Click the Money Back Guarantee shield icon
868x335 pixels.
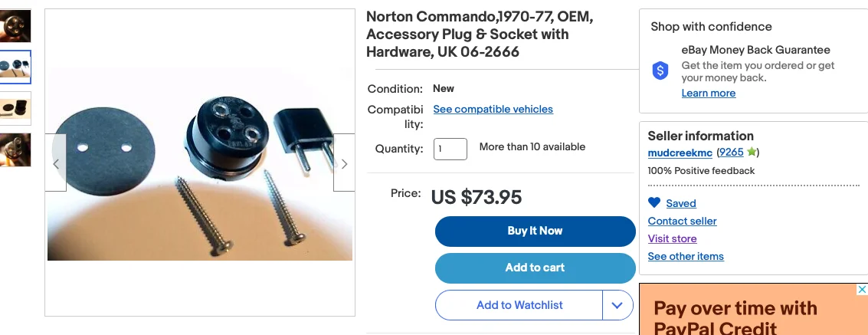point(660,71)
